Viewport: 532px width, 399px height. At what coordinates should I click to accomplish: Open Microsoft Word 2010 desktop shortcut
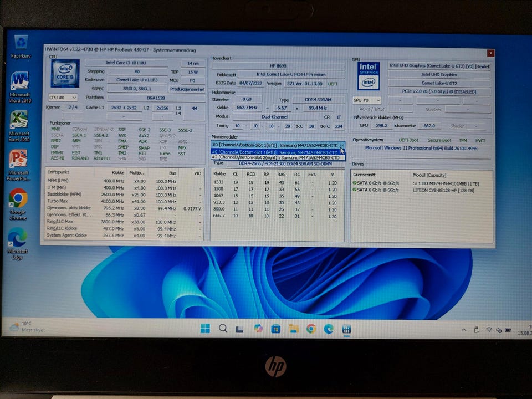[x=20, y=88]
